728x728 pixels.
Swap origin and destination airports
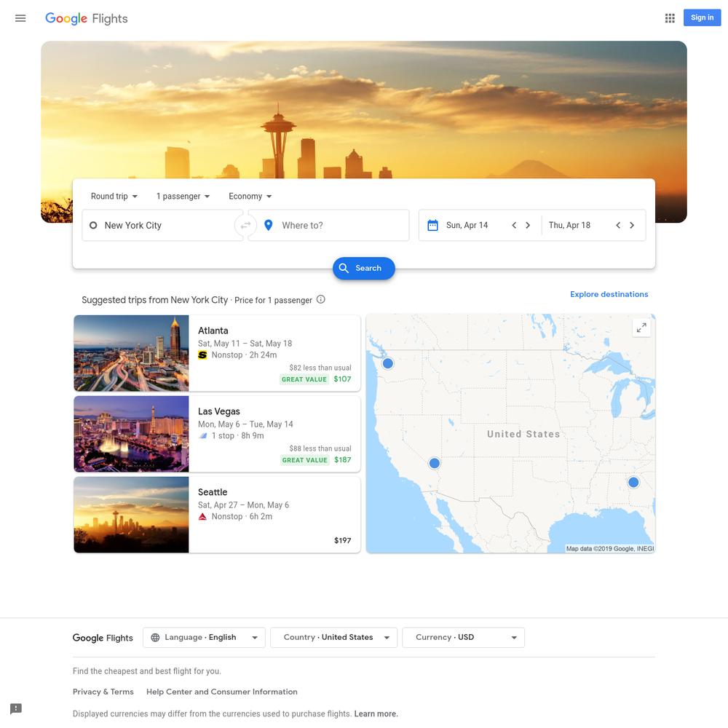245,225
